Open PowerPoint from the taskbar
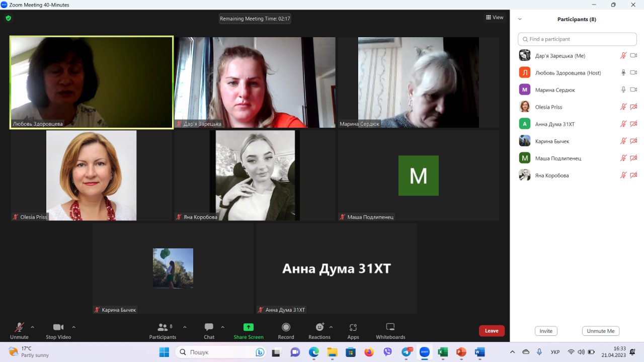This screenshot has width=644, height=362. click(x=461, y=352)
